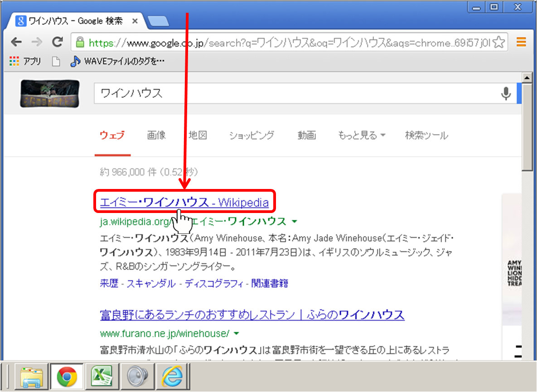This screenshot has height=392, width=537.
Task: Open Internet Explorer from the taskbar
Action: (172, 377)
